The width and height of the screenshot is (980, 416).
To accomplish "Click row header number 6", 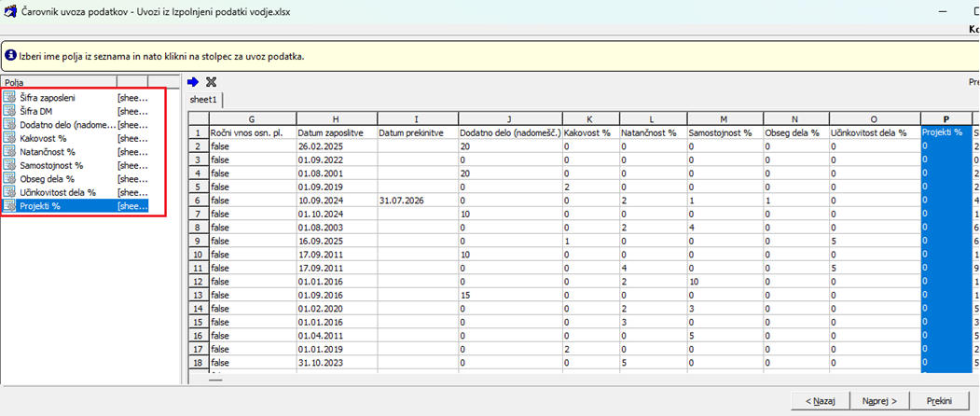I will tap(199, 201).
